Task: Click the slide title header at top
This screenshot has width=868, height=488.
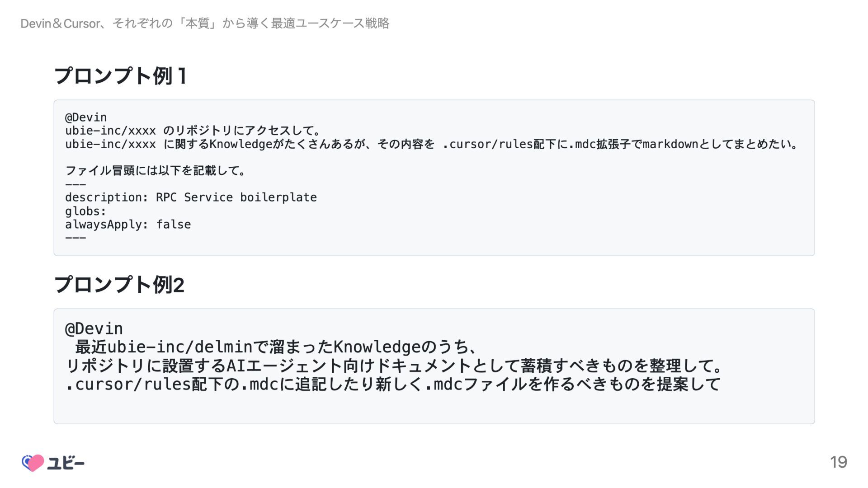Action: 205,23
